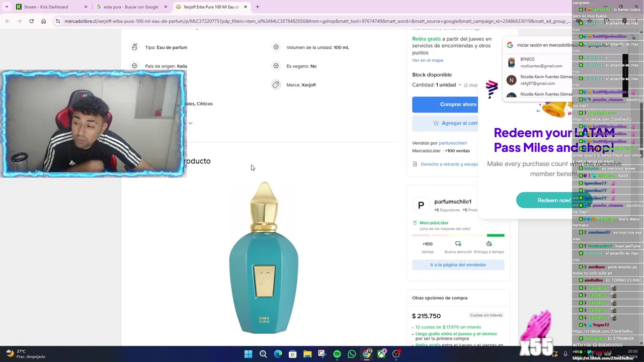Click the seller avatar letter P
The image size is (644, 362).
421,205
